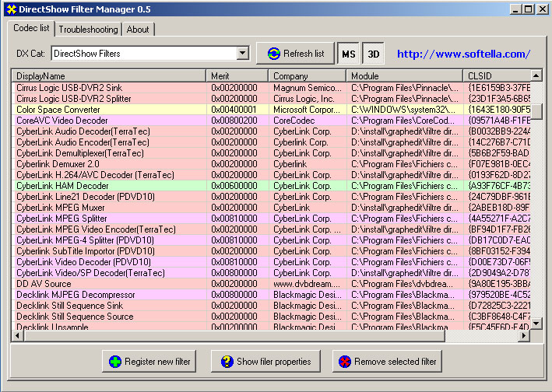Click the vertical scrollbar thumb
The height and width of the screenshot is (392, 552).
[x=536, y=111]
